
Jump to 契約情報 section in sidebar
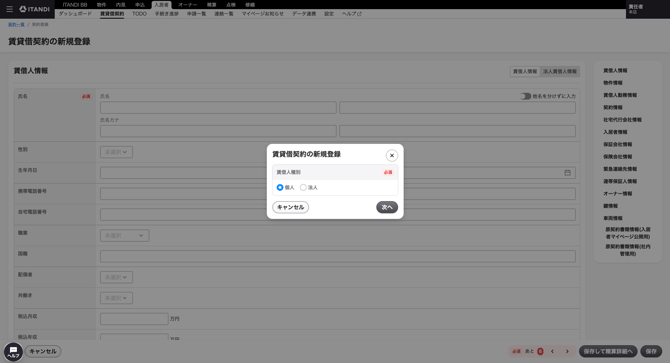click(x=613, y=108)
